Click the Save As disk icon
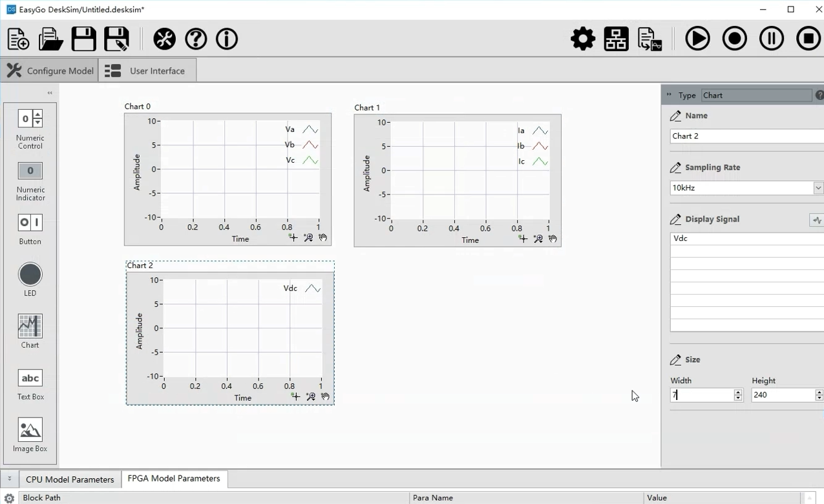Viewport: 824px width, 504px height. click(x=116, y=39)
